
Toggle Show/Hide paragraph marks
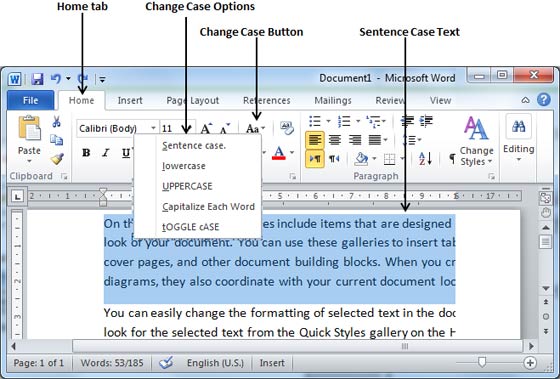(x=452, y=159)
